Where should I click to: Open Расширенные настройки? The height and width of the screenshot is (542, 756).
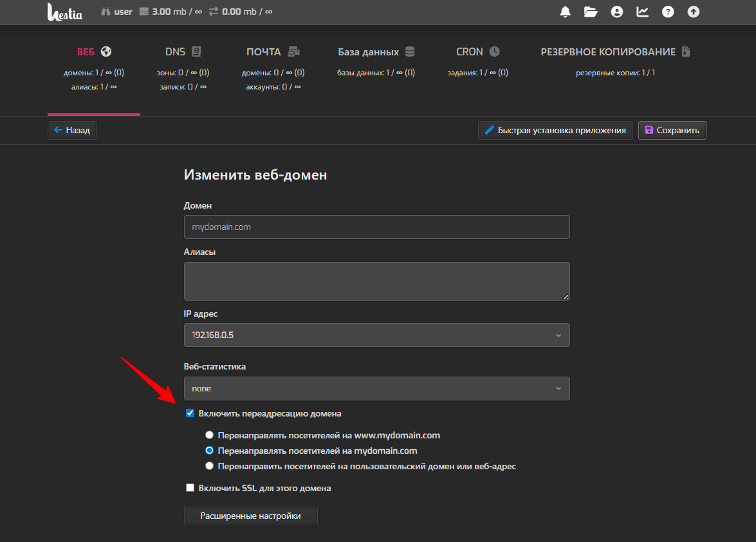(251, 516)
